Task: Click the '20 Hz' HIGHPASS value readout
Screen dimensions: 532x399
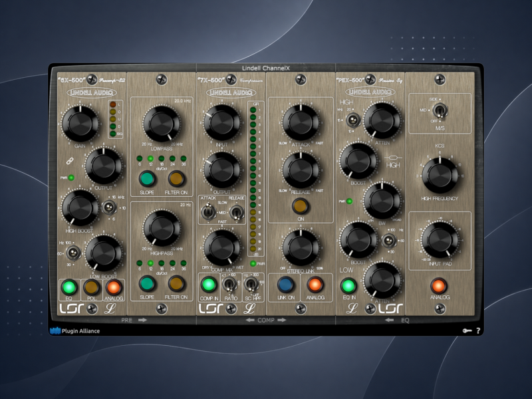Action: tap(186, 205)
